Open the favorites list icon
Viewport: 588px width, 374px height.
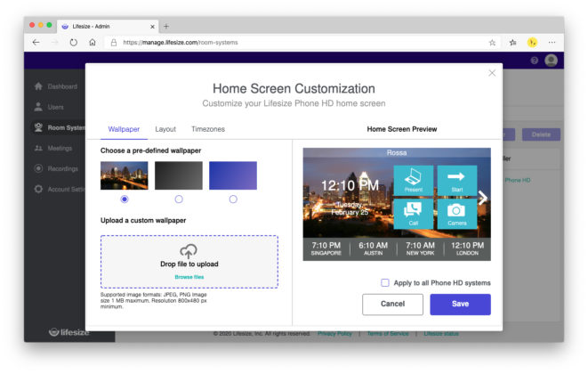click(x=513, y=43)
